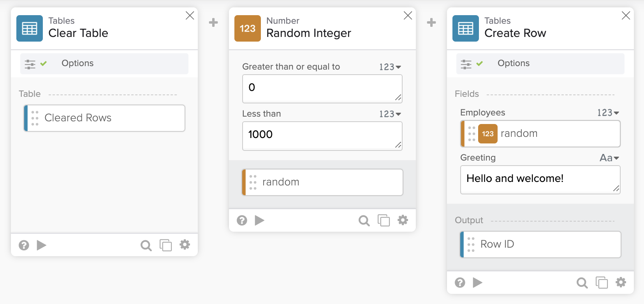644x304 pixels.
Task: Test the Create Row card with play icon
Action: pyautogui.click(x=477, y=283)
